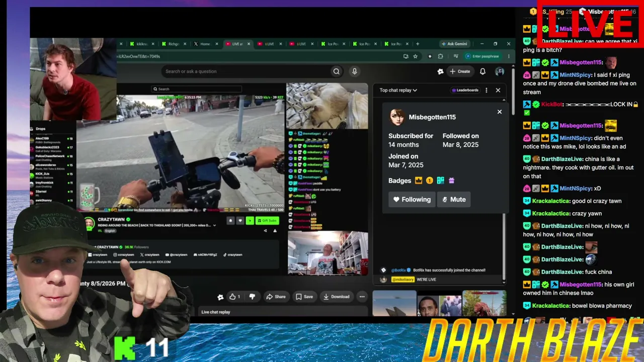
Task: Close the Home X tab
Action: [217, 44]
